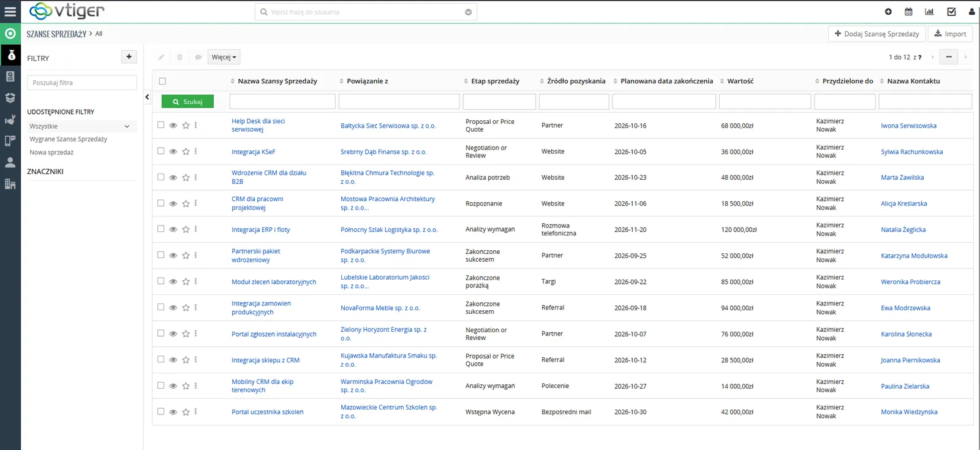The image size is (980, 450).
Task: Click the SZANSE SPRZEDAŻY breadcrumb
Action: tap(56, 34)
